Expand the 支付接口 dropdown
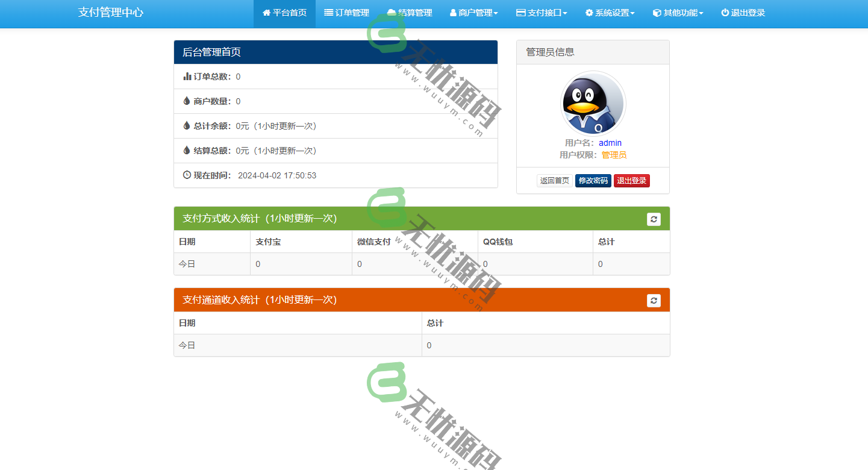This screenshot has height=470, width=868. (542, 12)
